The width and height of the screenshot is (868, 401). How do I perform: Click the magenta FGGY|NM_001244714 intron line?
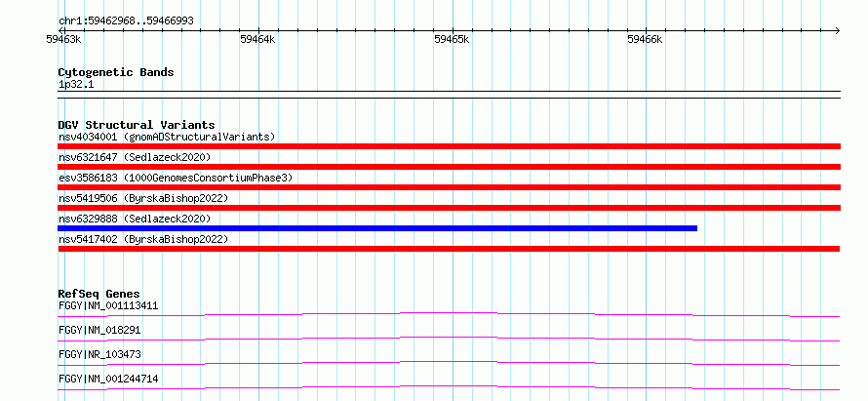(449, 387)
